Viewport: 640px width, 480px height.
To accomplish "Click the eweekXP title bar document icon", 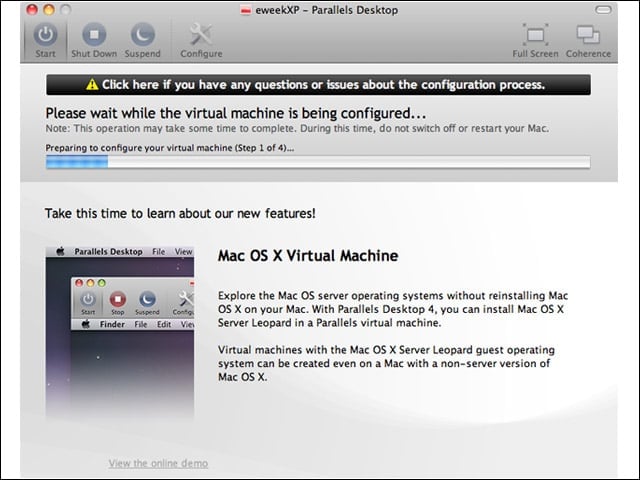I will tap(246, 10).
